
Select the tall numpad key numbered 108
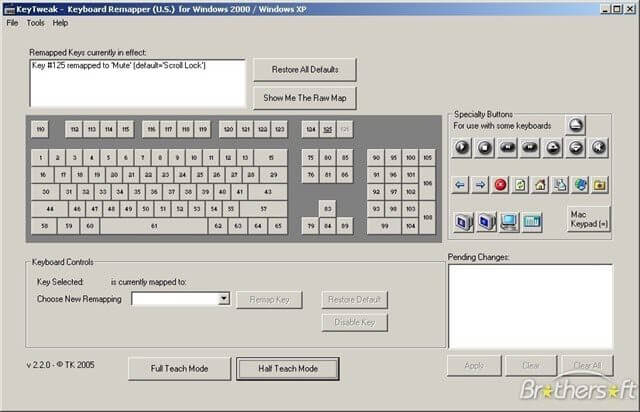click(x=427, y=217)
